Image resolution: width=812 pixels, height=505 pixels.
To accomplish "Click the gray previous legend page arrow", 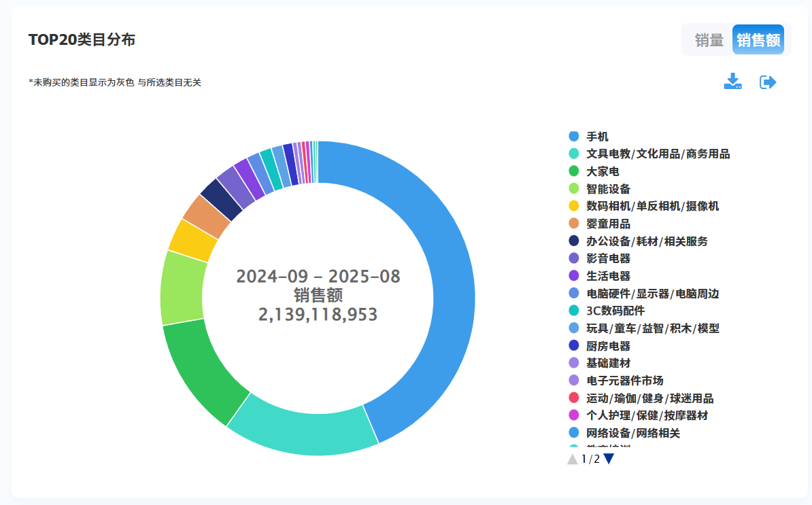I will coord(572,459).
